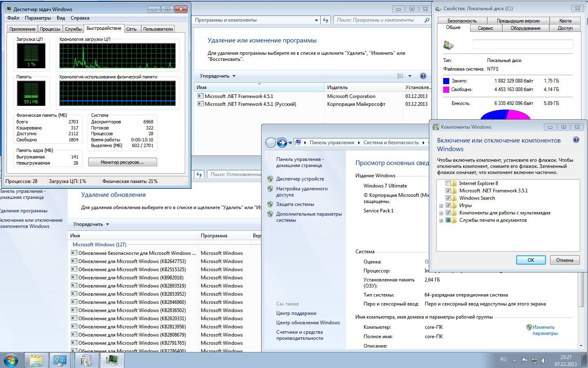Click Отмена in Компоненты Windows dialog
Viewport: 588px width, 368px height.
tap(564, 260)
